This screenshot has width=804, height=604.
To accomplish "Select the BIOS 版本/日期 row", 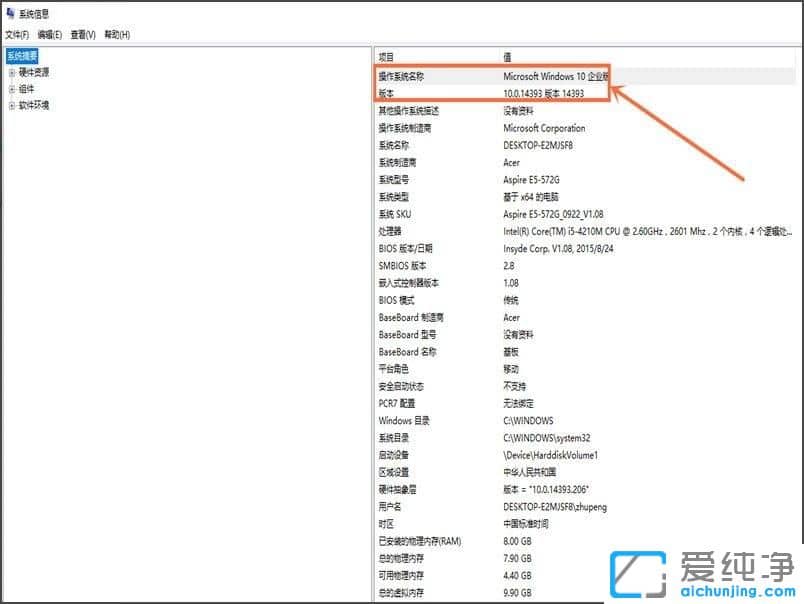I will coord(450,248).
